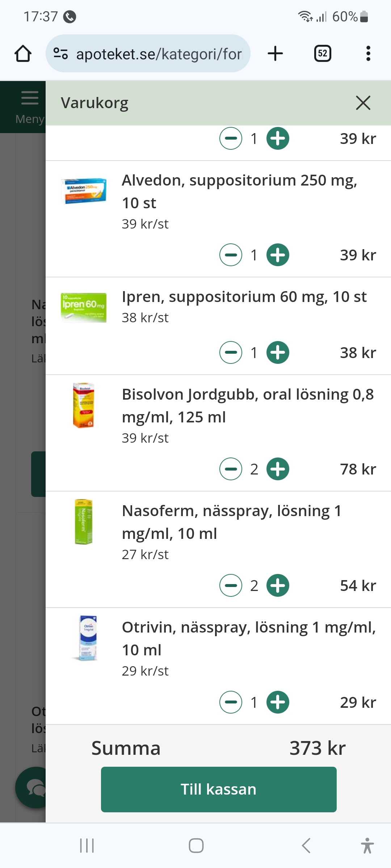Show the 52 open browser tabs

(323, 54)
